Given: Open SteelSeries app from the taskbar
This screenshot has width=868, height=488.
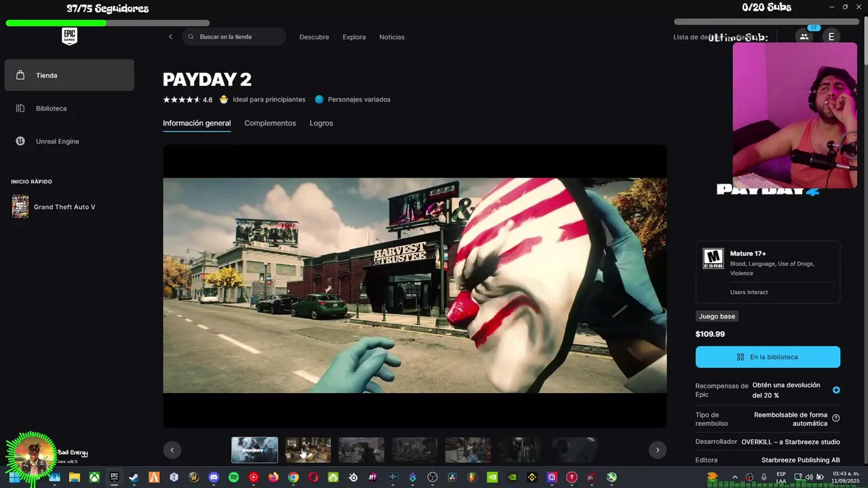Looking at the screenshot, I should [353, 477].
